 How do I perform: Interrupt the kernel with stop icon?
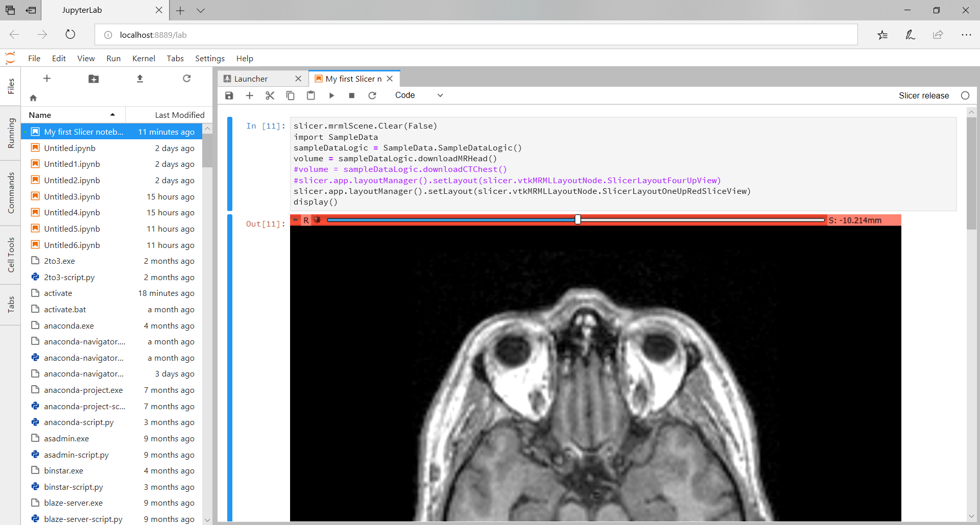tap(351, 95)
